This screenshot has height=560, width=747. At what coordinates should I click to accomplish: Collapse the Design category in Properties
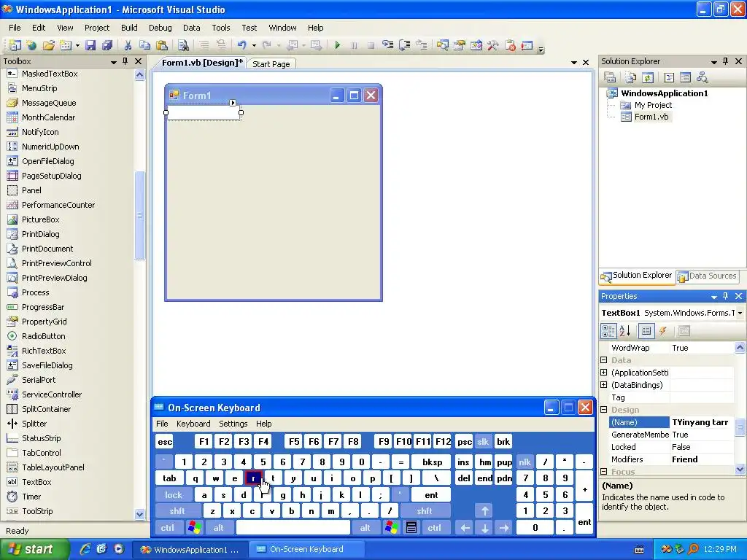pyautogui.click(x=603, y=410)
